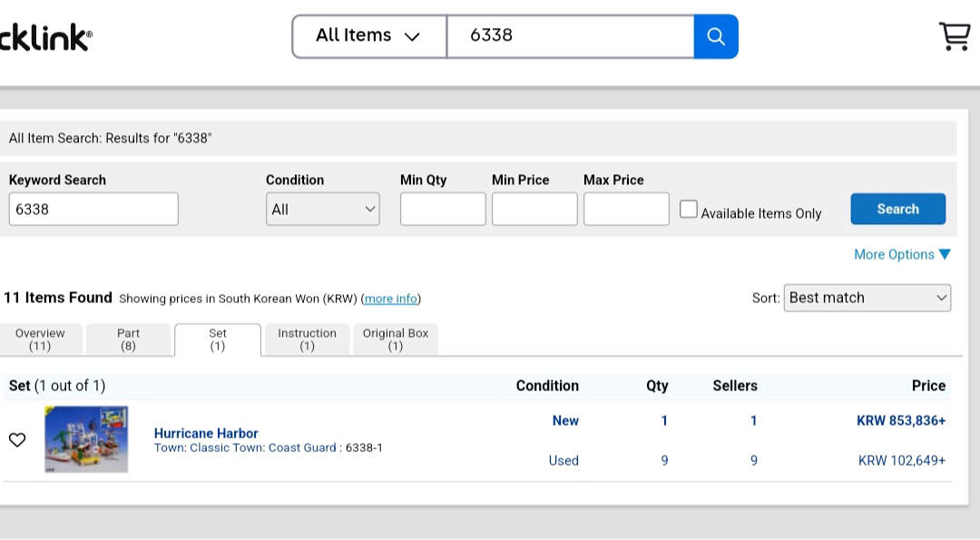The height and width of the screenshot is (540, 980).
Task: Open the more info link
Action: (390, 299)
